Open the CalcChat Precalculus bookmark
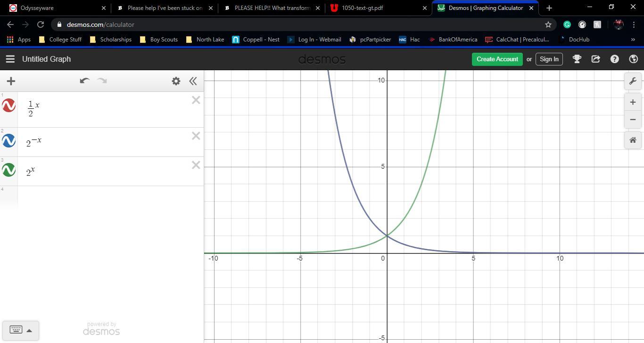The image size is (644, 343). (517, 40)
